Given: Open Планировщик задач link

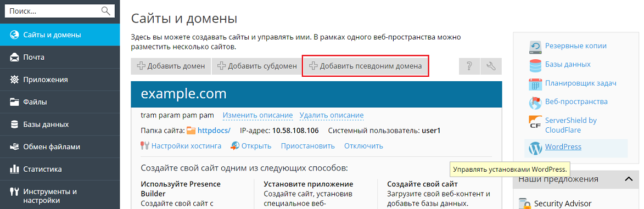Looking at the screenshot, I should click(x=581, y=83).
